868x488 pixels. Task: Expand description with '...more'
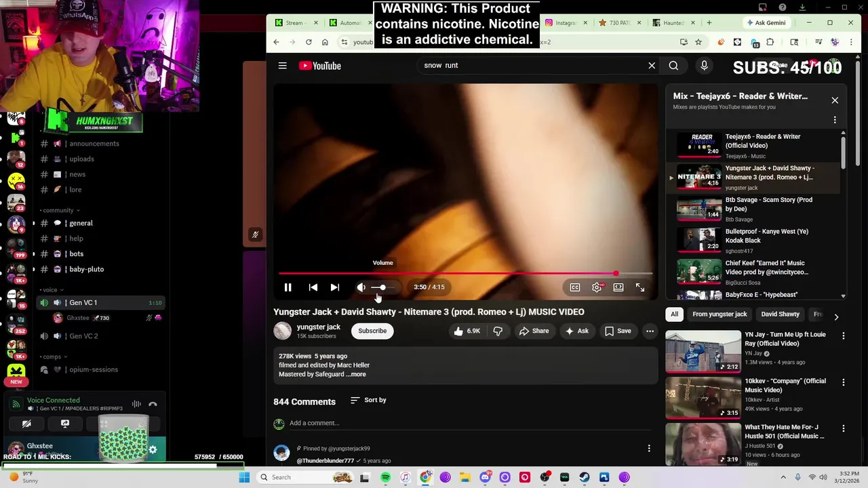click(x=357, y=374)
